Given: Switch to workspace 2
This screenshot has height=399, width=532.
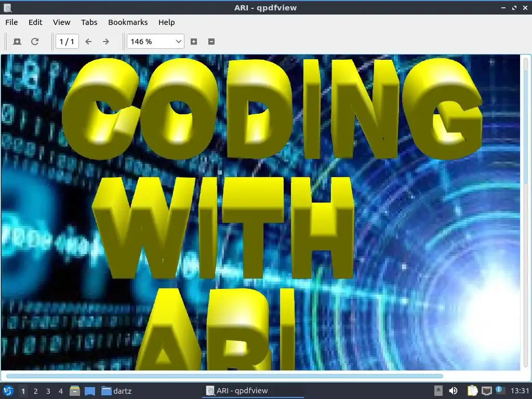Looking at the screenshot, I should point(36,391).
